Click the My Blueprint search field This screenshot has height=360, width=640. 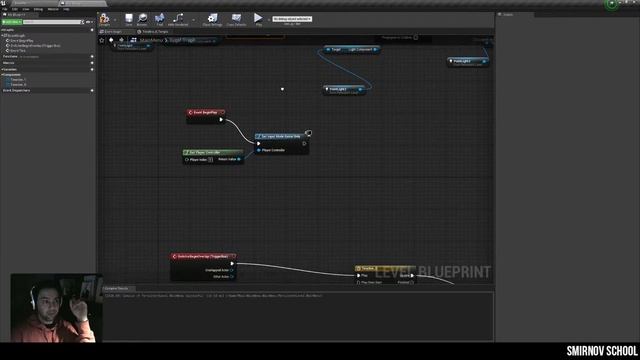tap(53, 22)
